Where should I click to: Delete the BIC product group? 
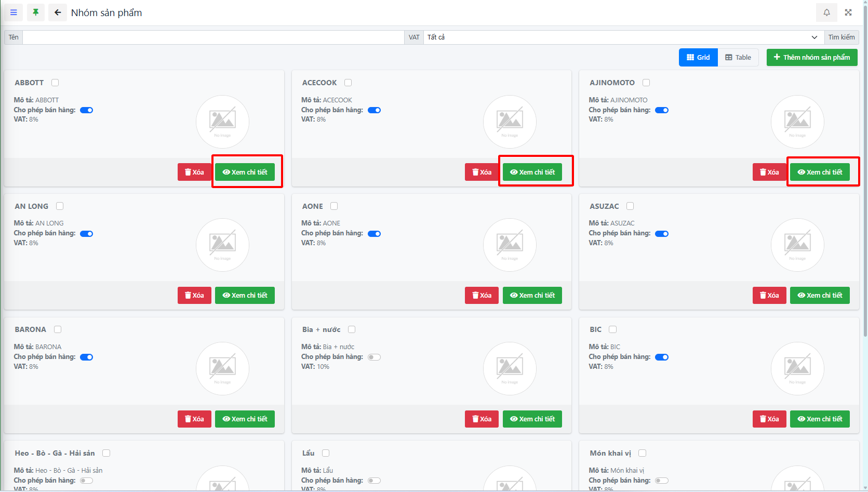point(769,419)
